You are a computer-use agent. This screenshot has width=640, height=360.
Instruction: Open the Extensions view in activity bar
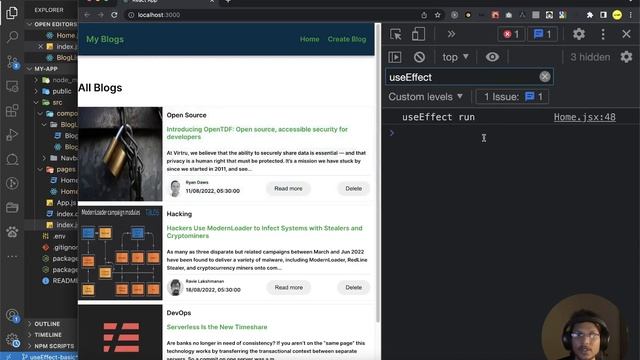[x=12, y=111]
